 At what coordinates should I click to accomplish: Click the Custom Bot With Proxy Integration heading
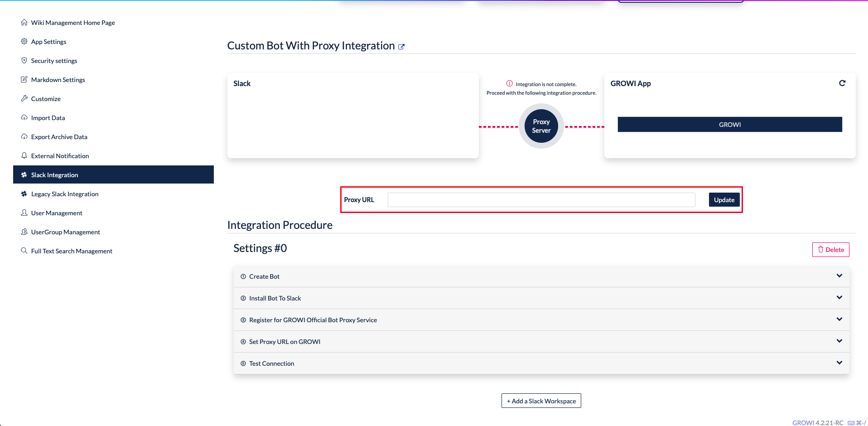[311, 46]
